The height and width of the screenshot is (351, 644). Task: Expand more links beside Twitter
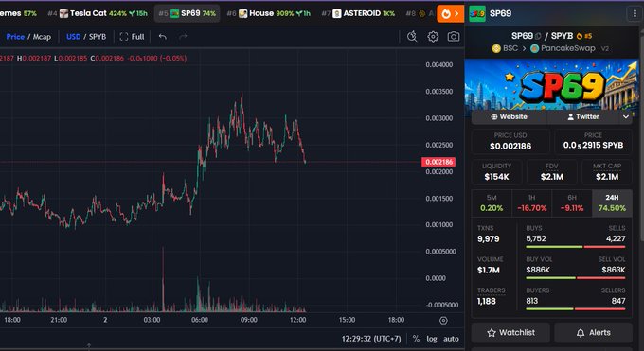(625, 117)
